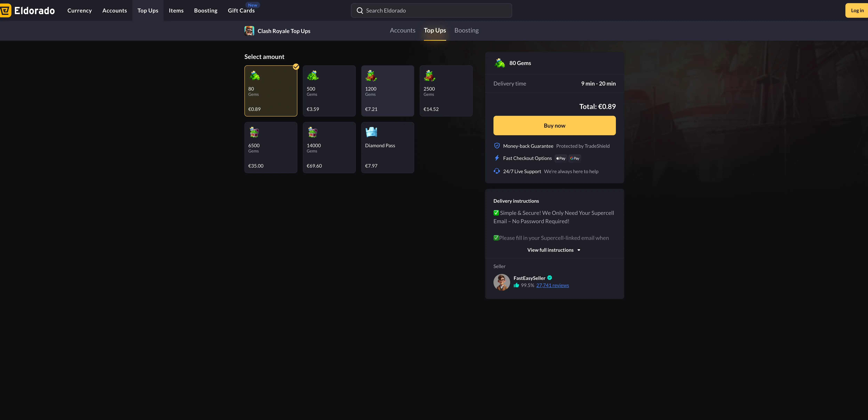Click the Clash Royale game icon

pos(249,31)
